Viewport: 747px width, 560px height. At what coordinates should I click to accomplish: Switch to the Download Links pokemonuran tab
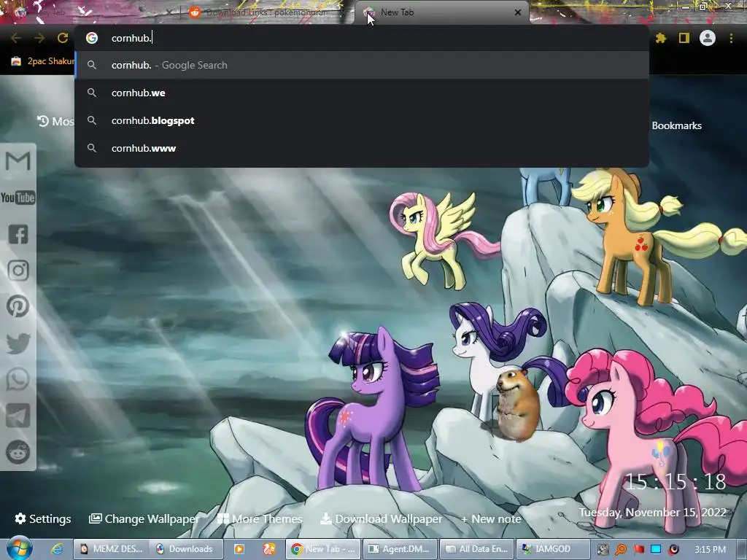tap(266, 12)
